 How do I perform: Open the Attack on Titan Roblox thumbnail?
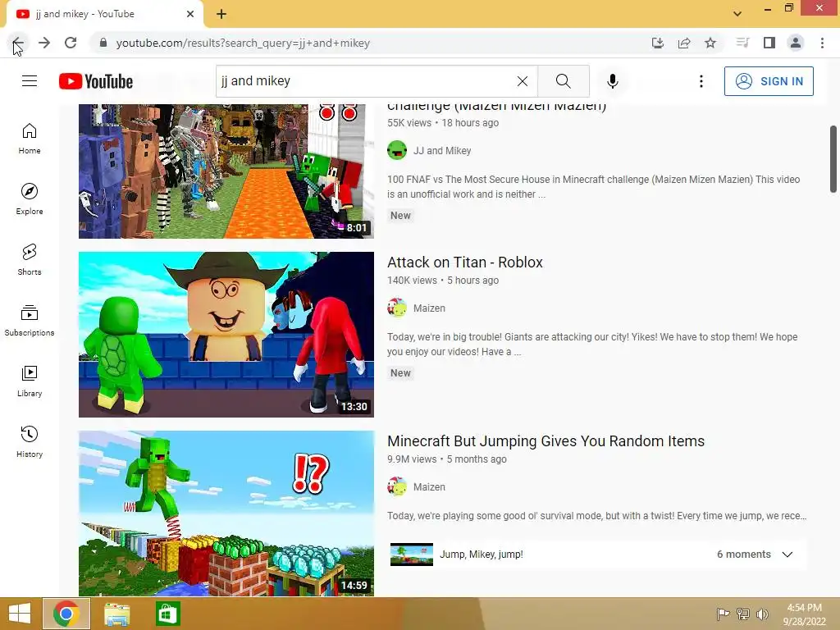click(x=226, y=335)
